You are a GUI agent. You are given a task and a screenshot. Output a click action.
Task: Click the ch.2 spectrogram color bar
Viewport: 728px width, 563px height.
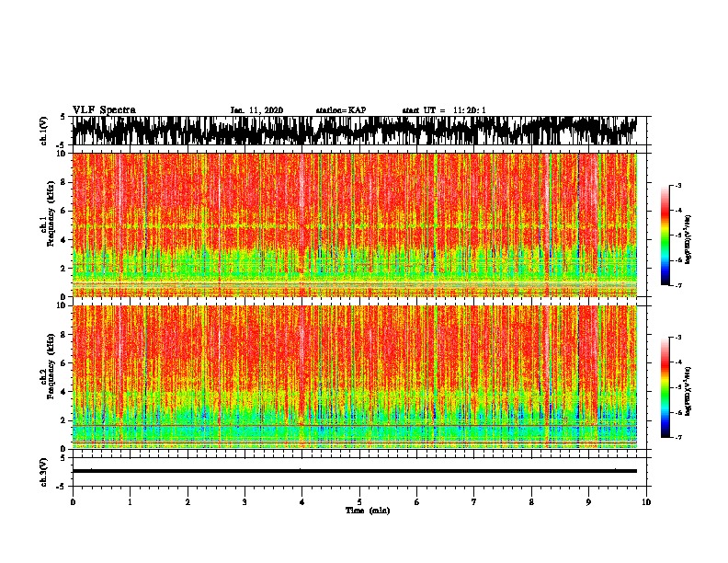(665, 387)
